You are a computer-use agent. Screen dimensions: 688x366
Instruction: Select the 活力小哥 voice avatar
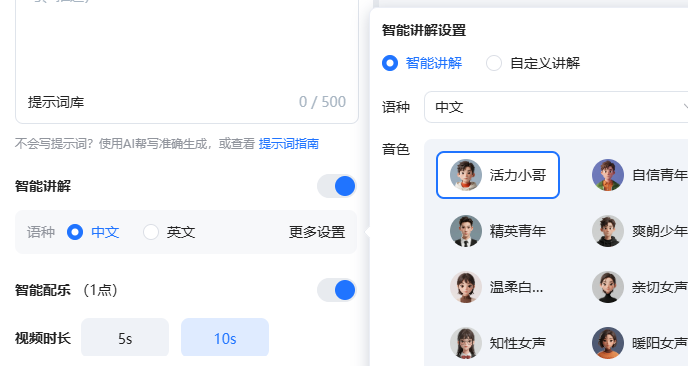click(x=466, y=175)
